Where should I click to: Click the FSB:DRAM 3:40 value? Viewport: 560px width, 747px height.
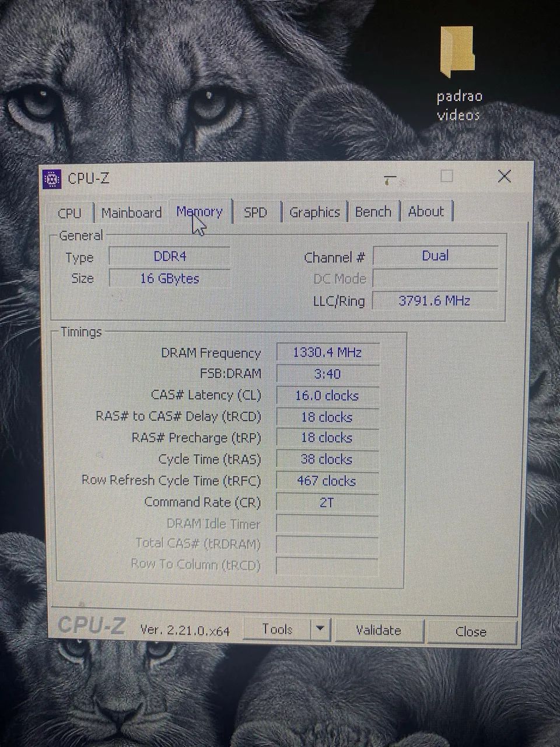[327, 374]
